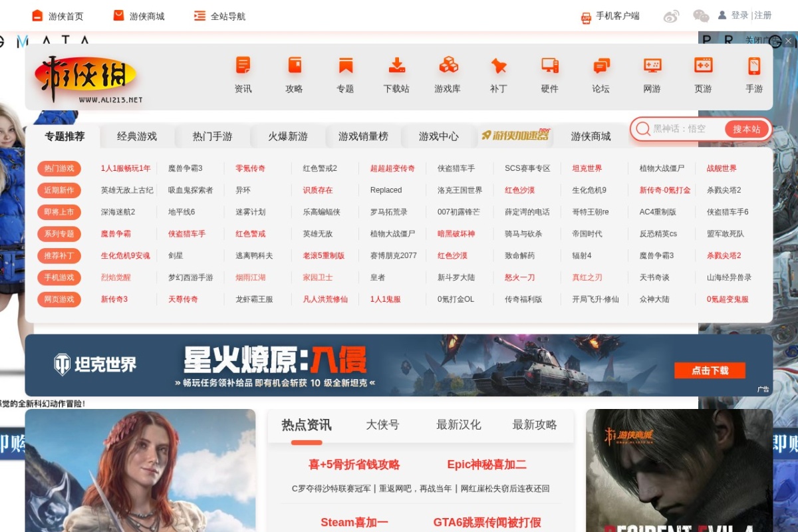This screenshot has height=532, width=798.
Task: Switch to the 热点资讯 news tab
Action: click(307, 425)
